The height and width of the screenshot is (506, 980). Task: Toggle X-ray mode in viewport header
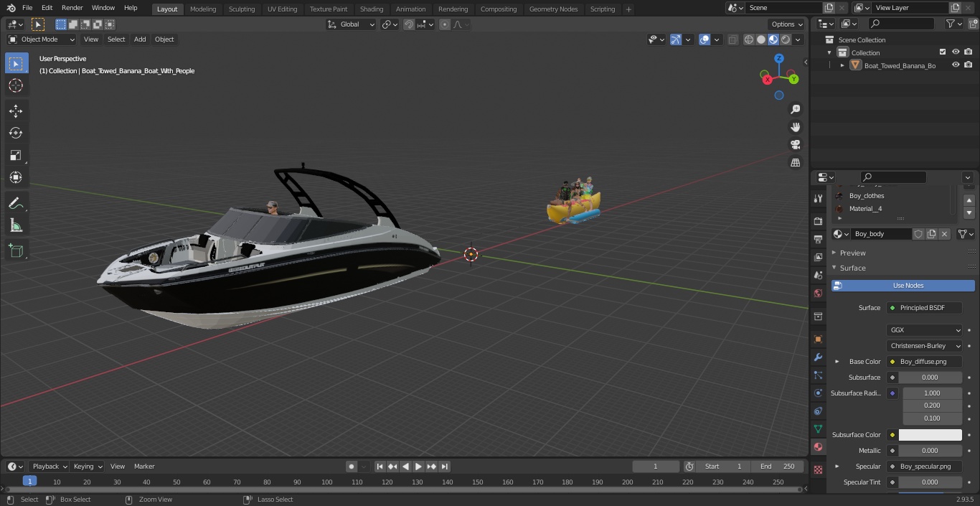pos(732,39)
